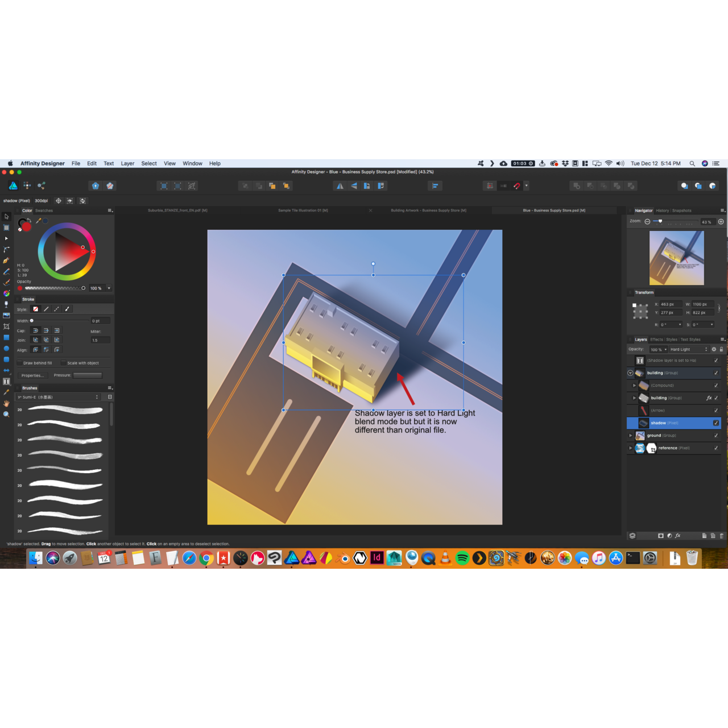The width and height of the screenshot is (728, 728).
Task: Select the Vector Brush tool
Action: (x=6, y=283)
